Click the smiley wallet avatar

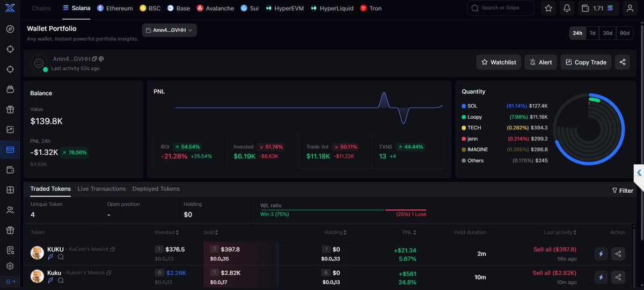[x=39, y=63]
